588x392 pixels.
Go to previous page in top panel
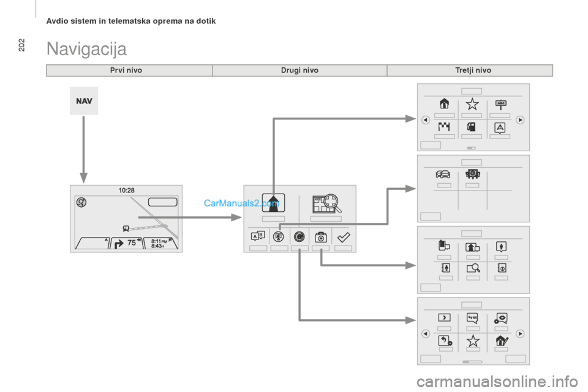[x=425, y=120]
